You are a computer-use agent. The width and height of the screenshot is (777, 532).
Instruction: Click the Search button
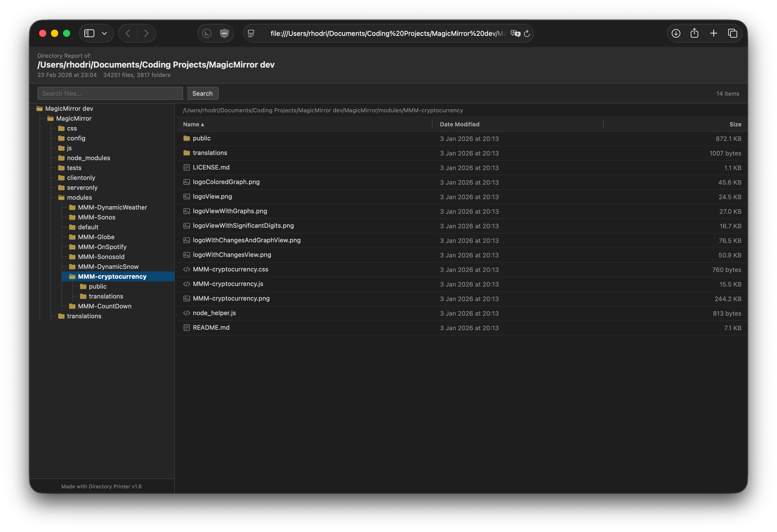pyautogui.click(x=202, y=94)
